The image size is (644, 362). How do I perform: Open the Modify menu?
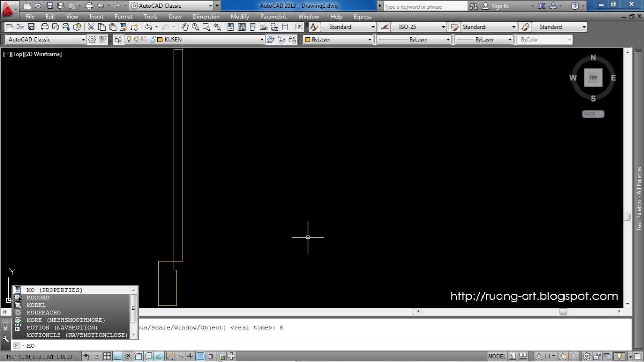[240, 16]
